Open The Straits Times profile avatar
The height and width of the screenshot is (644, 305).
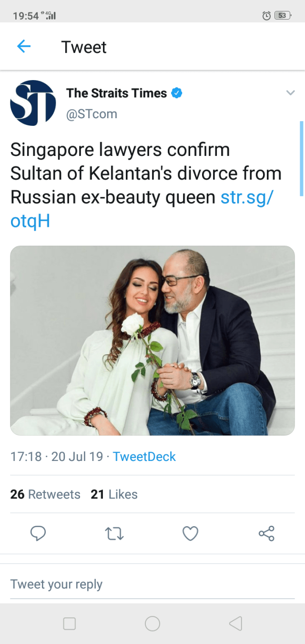pos(33,103)
